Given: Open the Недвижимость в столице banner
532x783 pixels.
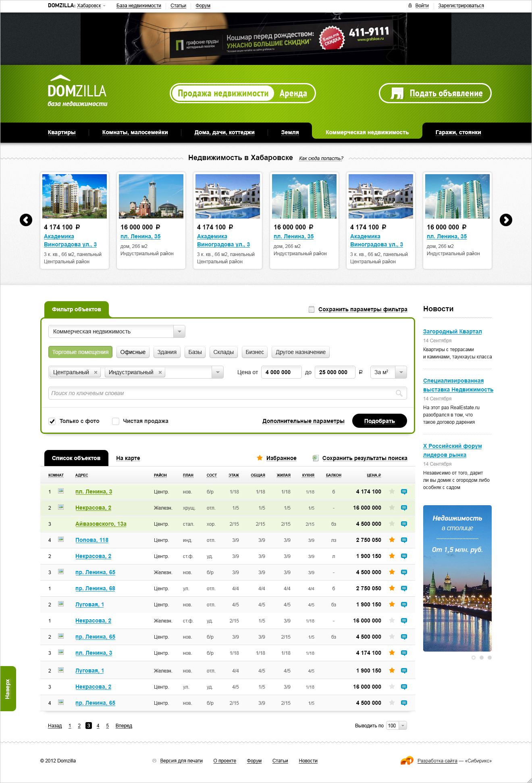Looking at the screenshot, I should (457, 578).
